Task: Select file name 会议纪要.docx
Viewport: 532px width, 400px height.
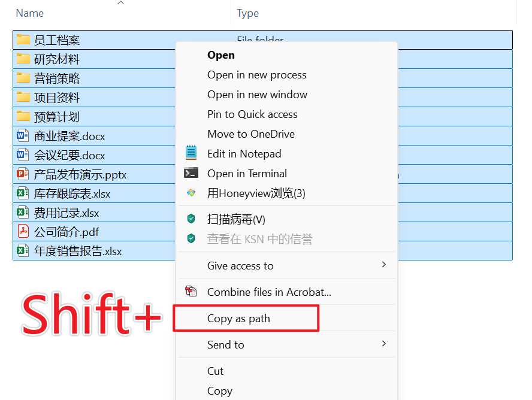Action: tap(69, 155)
